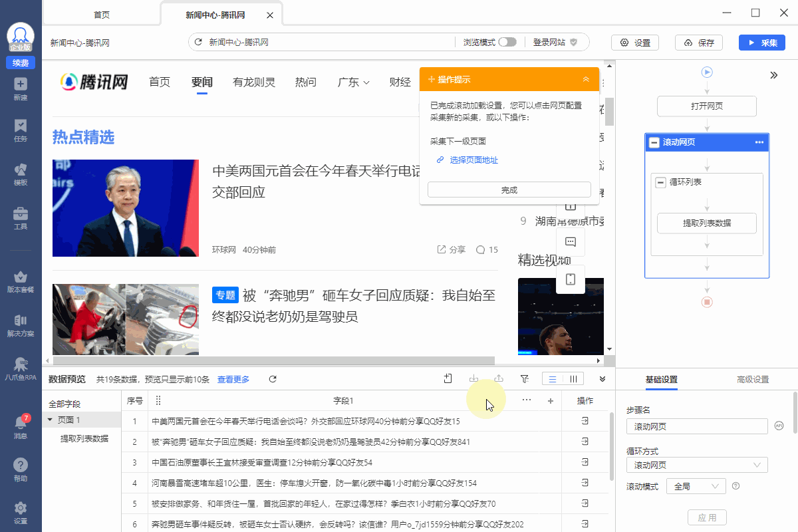
Task: Click the workflow end stop node
Action: [707, 302]
